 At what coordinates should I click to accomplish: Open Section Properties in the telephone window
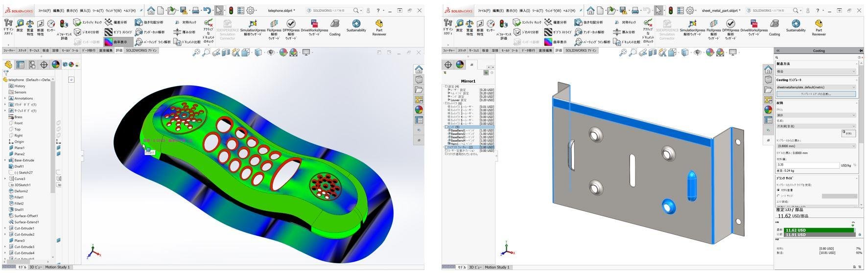[40, 27]
